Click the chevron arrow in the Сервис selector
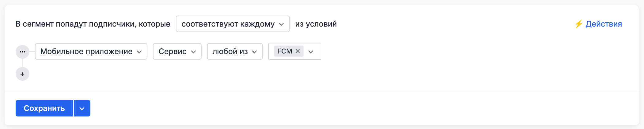 pos(193,52)
